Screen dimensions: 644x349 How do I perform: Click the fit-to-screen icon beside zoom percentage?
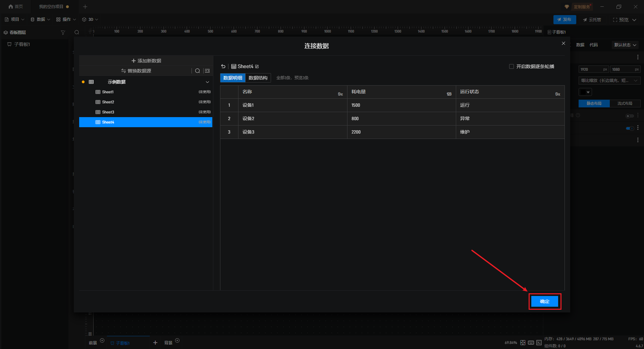pyautogui.click(x=523, y=343)
